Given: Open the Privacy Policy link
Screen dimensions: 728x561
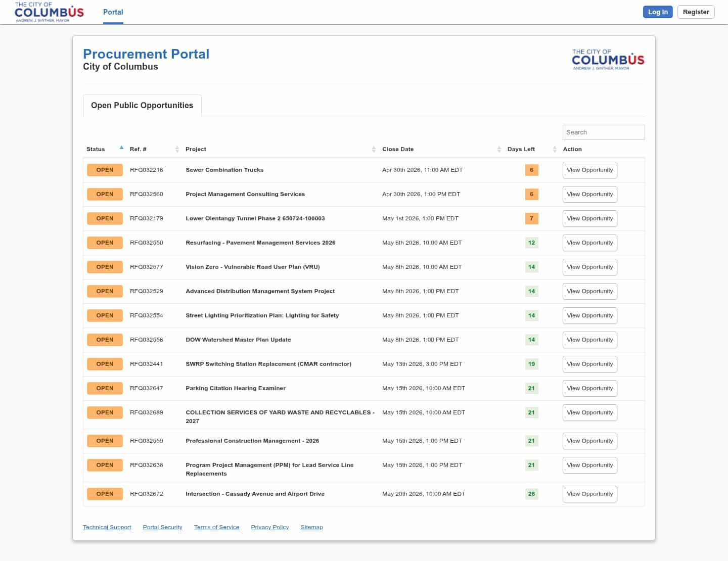Looking at the screenshot, I should click(x=269, y=527).
